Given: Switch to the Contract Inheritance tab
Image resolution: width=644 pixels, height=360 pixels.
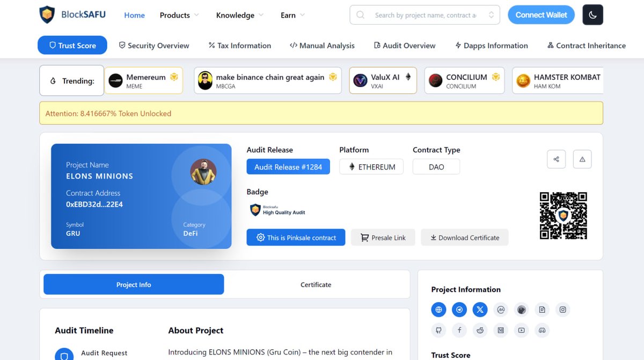Looking at the screenshot, I should click(587, 46).
